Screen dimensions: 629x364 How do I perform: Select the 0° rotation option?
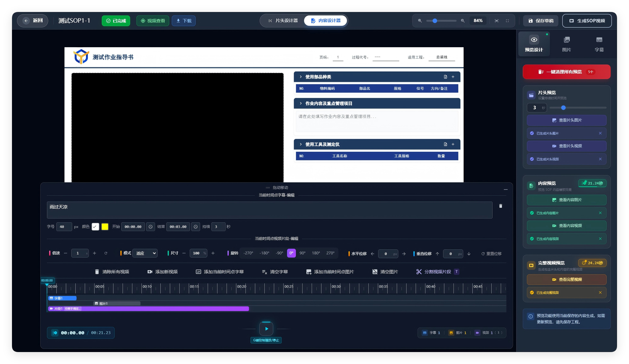pos(291,253)
